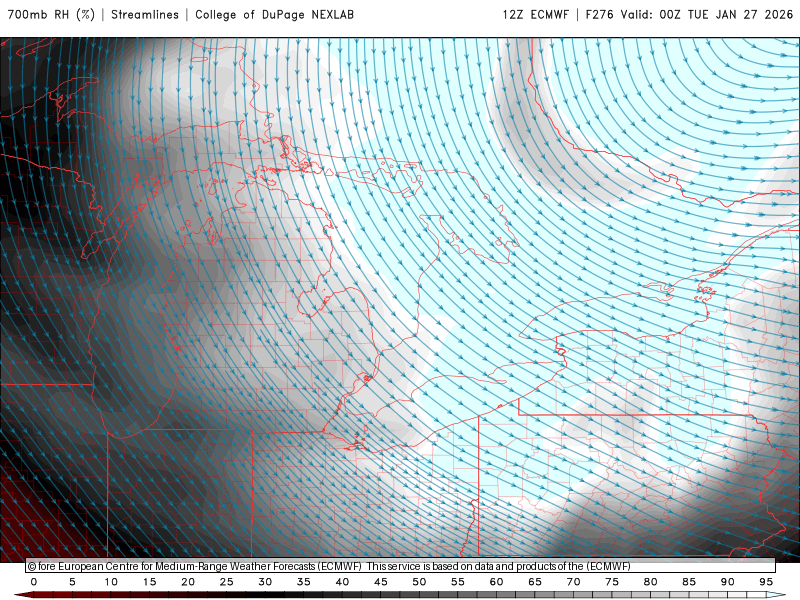
Task: Select colorbar label '75'
Action: (x=612, y=582)
